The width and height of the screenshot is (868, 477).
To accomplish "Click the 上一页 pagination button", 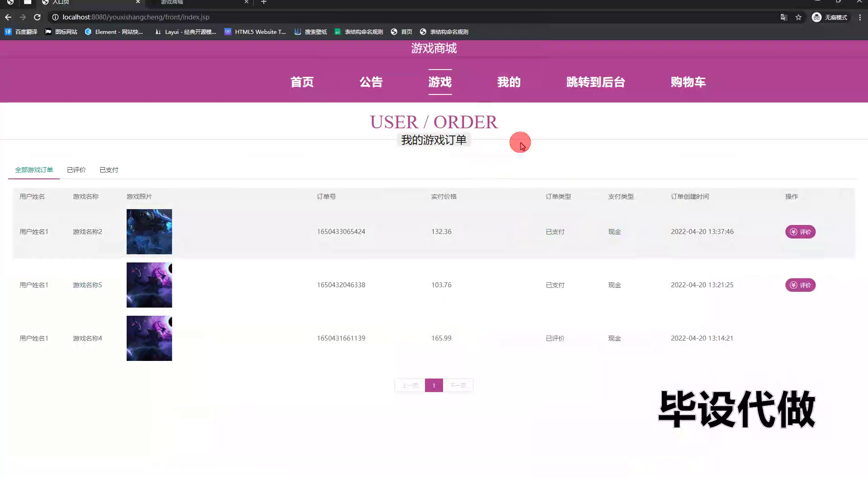I will [x=410, y=385].
